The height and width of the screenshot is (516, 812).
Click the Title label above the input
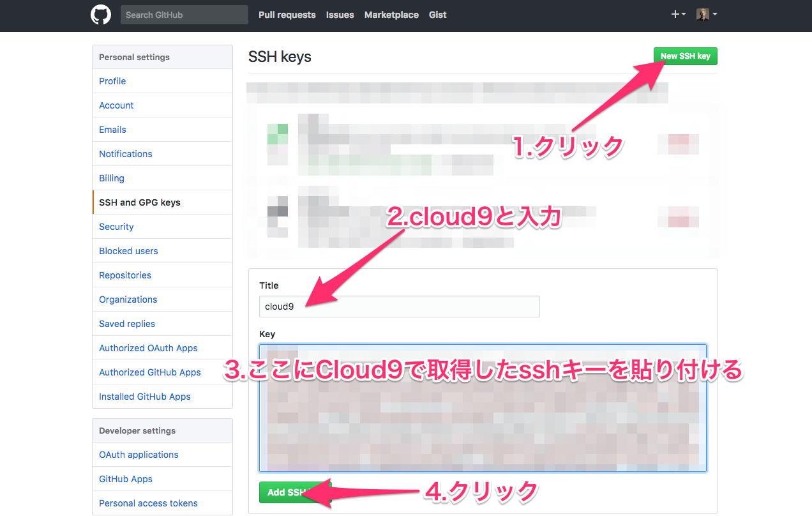point(269,285)
